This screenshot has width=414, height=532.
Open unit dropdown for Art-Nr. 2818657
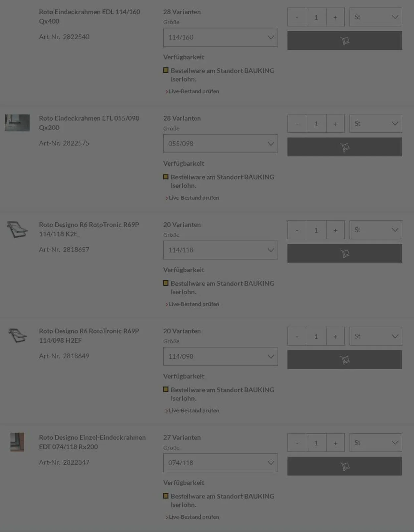point(376,230)
